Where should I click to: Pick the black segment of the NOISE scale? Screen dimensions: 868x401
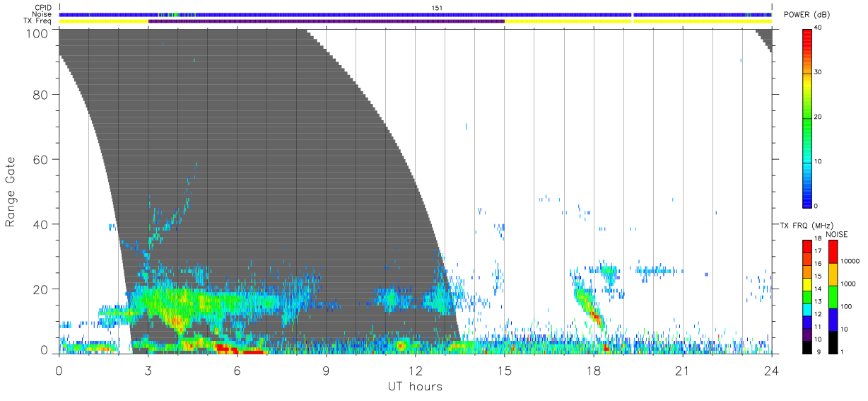[x=833, y=341]
